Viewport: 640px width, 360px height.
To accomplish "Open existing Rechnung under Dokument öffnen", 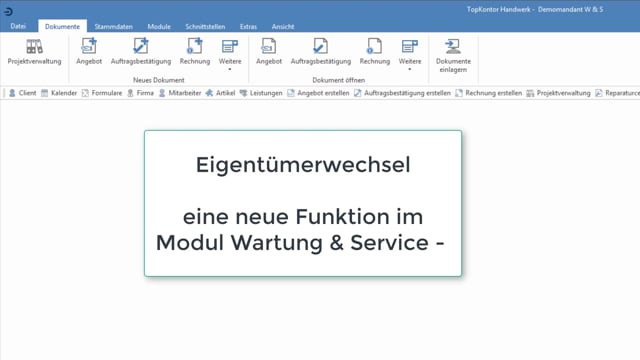I will coord(374,52).
